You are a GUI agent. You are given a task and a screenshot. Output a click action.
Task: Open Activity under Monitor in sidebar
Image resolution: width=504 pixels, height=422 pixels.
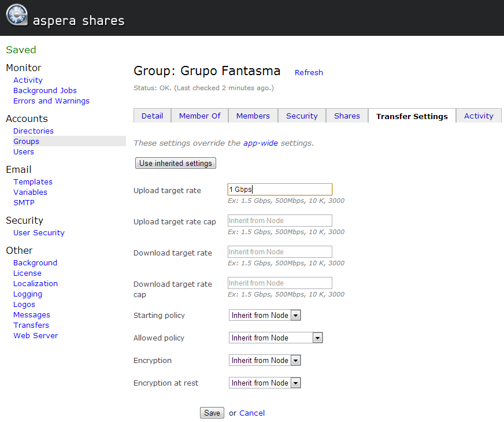pyautogui.click(x=28, y=80)
